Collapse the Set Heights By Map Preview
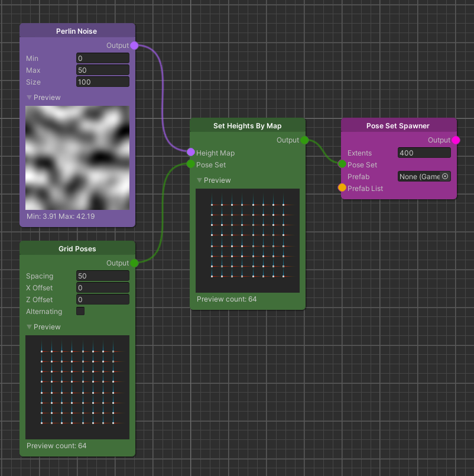This screenshot has height=476, width=474. pos(199,180)
